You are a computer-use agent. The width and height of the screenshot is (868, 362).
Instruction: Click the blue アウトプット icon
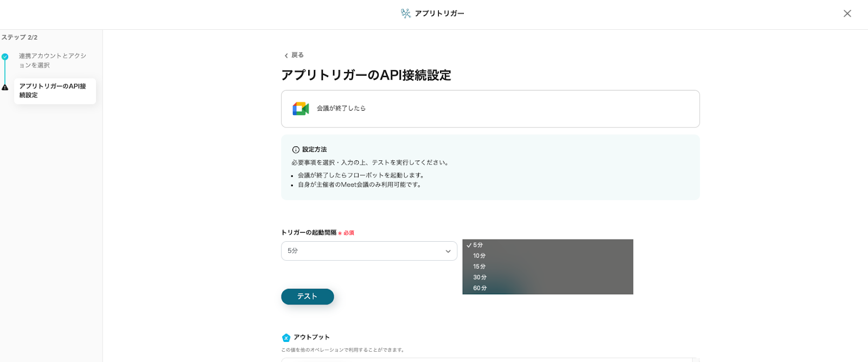click(286, 338)
